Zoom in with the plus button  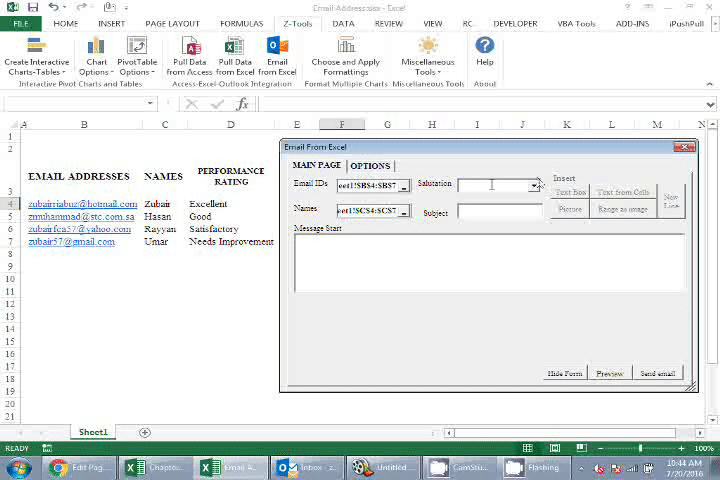tap(681, 448)
